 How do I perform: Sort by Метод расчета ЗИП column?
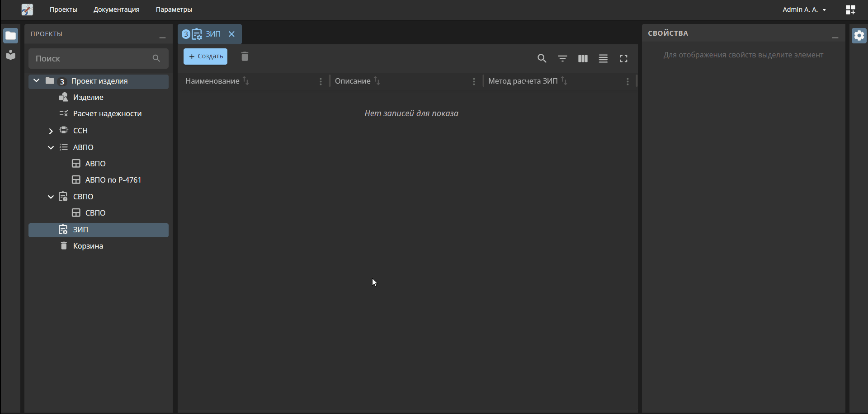(x=564, y=80)
